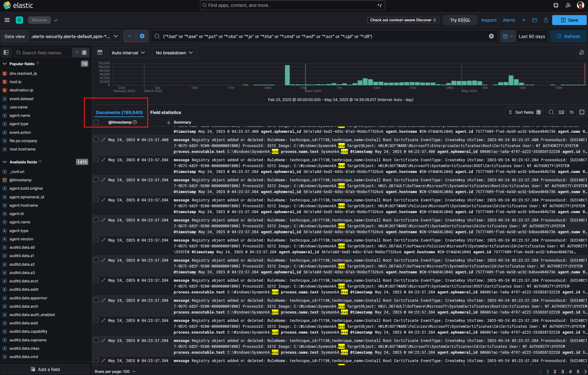
Task: Check row: HKLM SOFTWARE\Microsoft\SystemCertificates\CA\Certificates, stamped 04:23:57.384
Action: tap(96, 220)
